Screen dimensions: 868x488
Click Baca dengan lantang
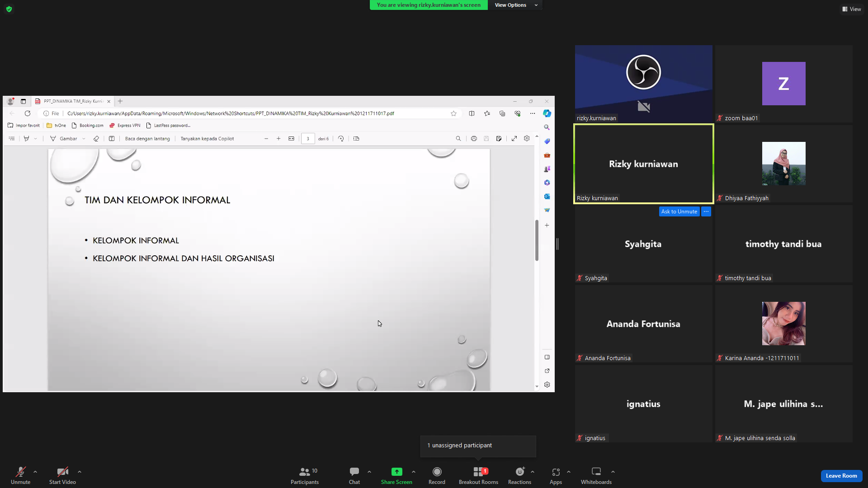(x=147, y=139)
